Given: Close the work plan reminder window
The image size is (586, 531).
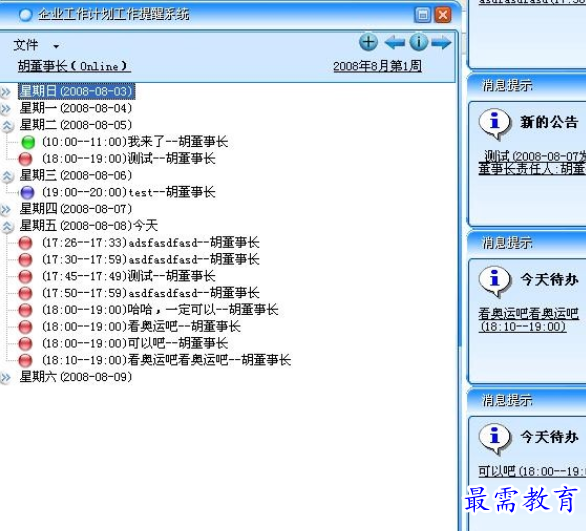Looking at the screenshot, I should (443, 15).
